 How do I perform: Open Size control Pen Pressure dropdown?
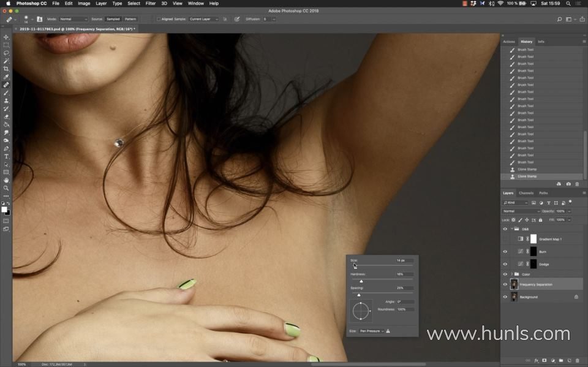pyautogui.click(x=371, y=331)
